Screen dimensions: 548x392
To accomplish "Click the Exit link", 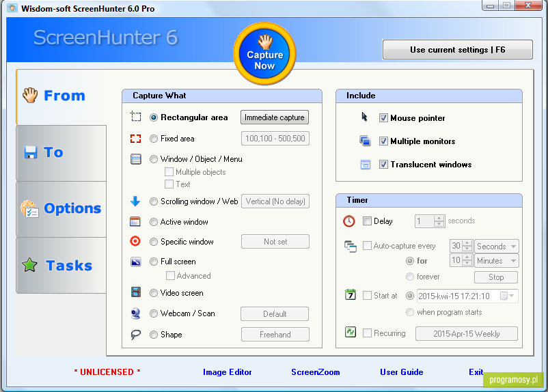I will (476, 372).
